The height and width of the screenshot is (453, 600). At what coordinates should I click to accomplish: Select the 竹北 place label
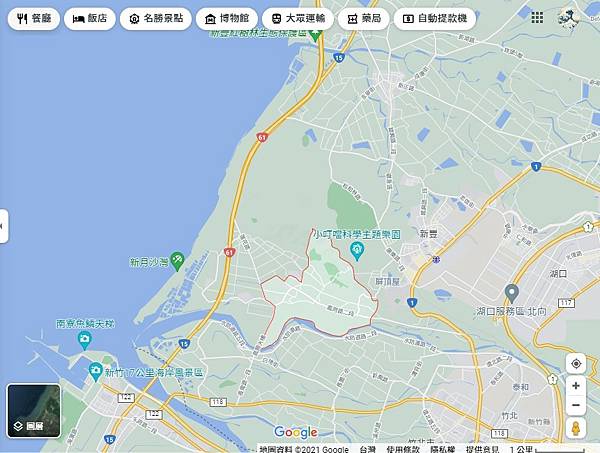coord(509,415)
